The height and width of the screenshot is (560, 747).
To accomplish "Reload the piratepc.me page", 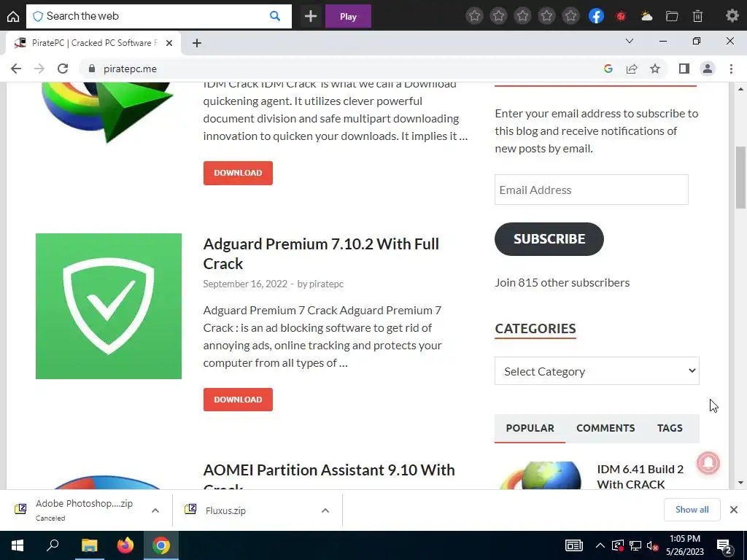I will [x=63, y=69].
